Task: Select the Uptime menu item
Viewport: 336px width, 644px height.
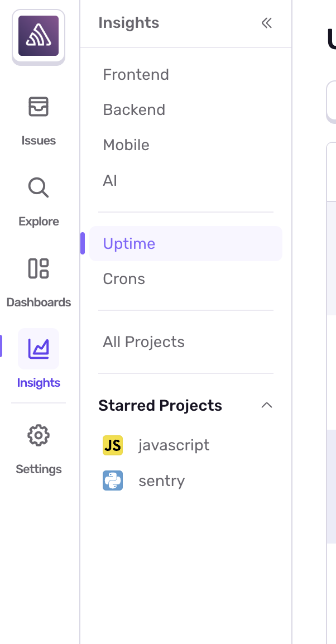Action: pos(129,244)
